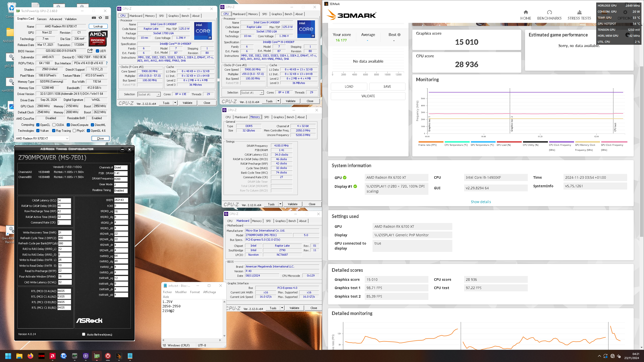This screenshot has width=644, height=362.
Task: Enable Auto Refresh in ASRock Timing Configurator
Action: point(84,334)
